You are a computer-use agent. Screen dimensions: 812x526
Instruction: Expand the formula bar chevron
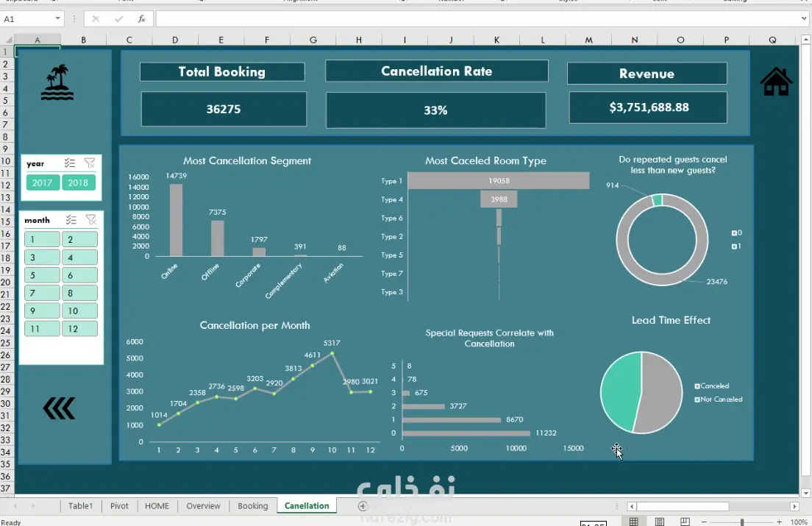point(804,19)
